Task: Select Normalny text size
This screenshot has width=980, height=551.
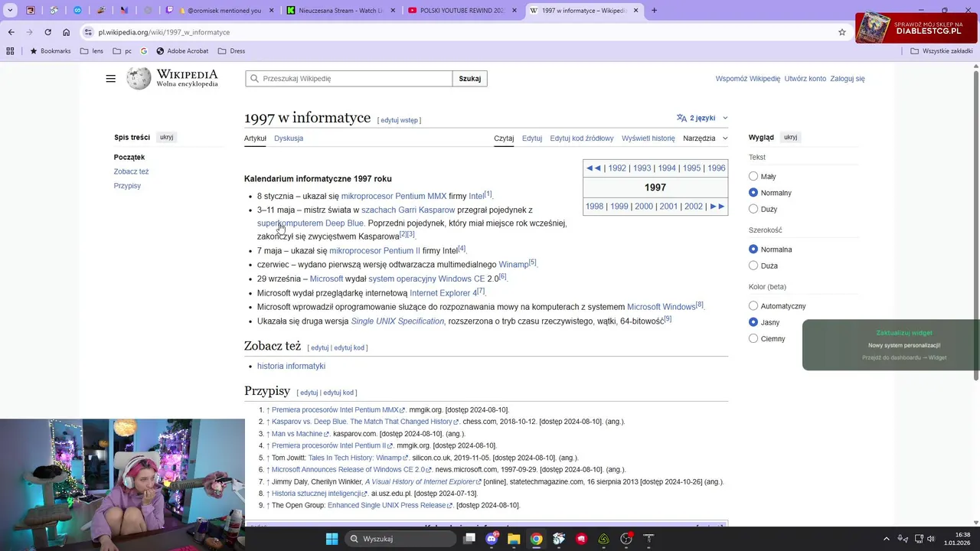Action: (x=753, y=193)
